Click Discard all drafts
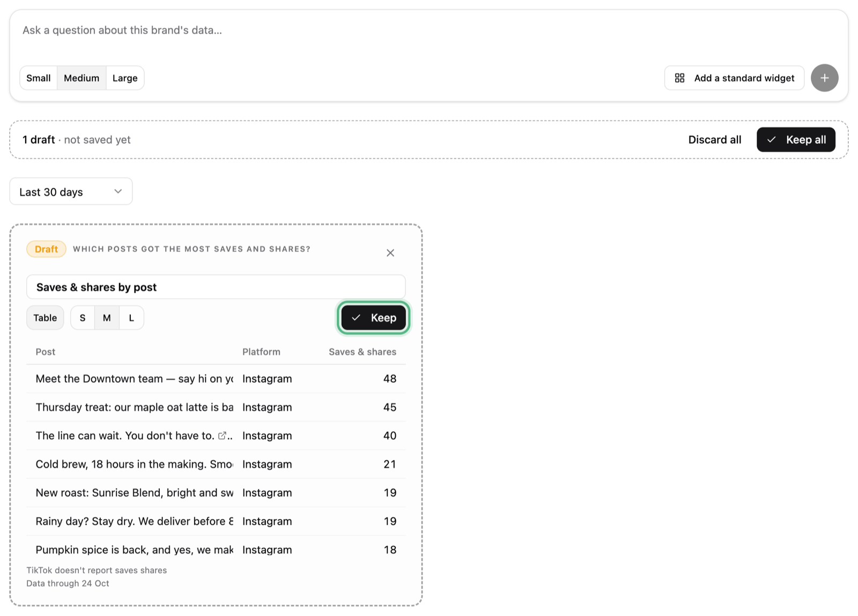This screenshot has height=616, width=858. point(715,140)
